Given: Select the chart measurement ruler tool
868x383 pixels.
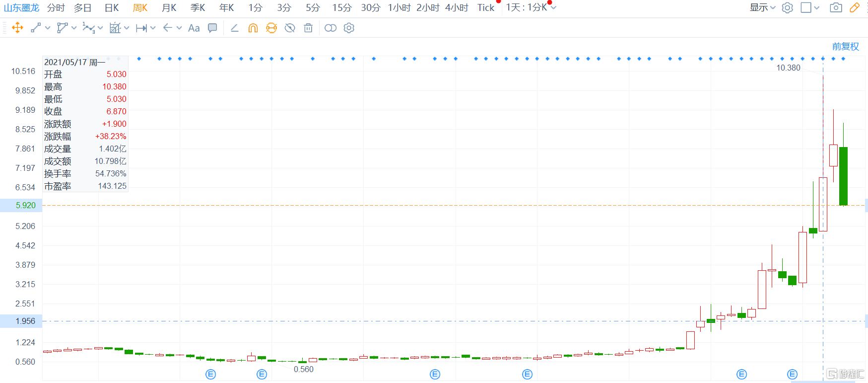Looking at the screenshot, I should (115, 28).
